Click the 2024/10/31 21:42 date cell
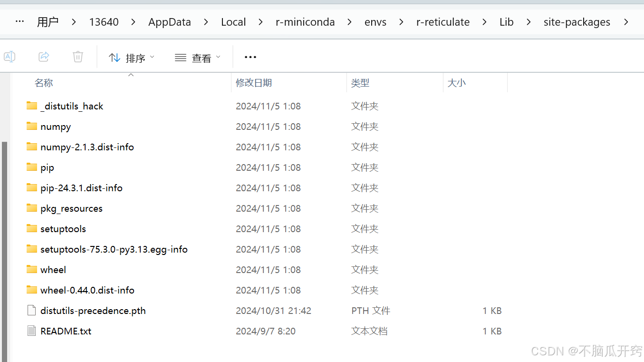This screenshot has height=362, width=644. pos(273,311)
